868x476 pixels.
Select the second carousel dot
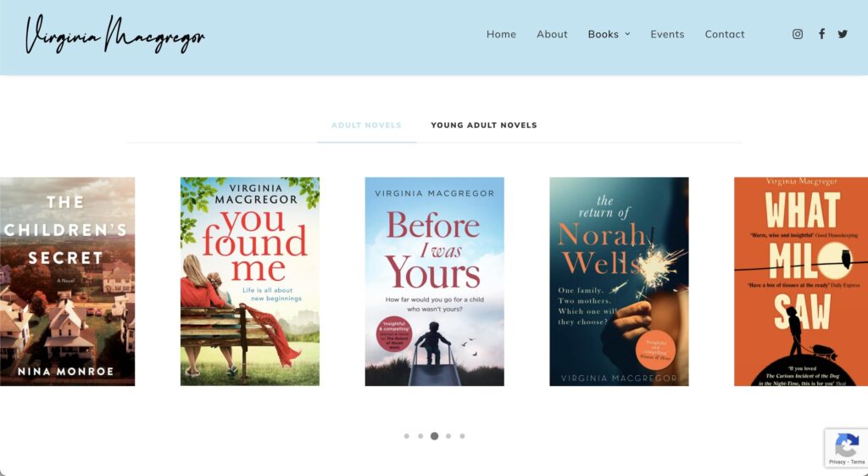pos(420,436)
